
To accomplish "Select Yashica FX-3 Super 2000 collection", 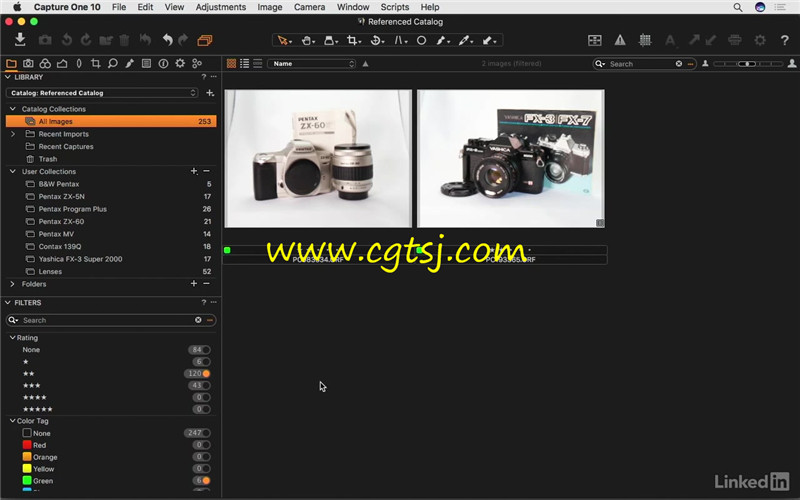I will [x=111, y=259].
